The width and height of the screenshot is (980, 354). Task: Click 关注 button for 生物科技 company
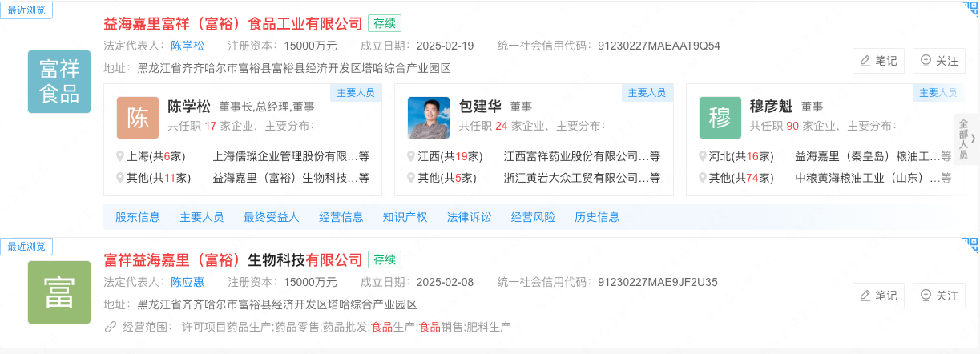click(x=939, y=296)
